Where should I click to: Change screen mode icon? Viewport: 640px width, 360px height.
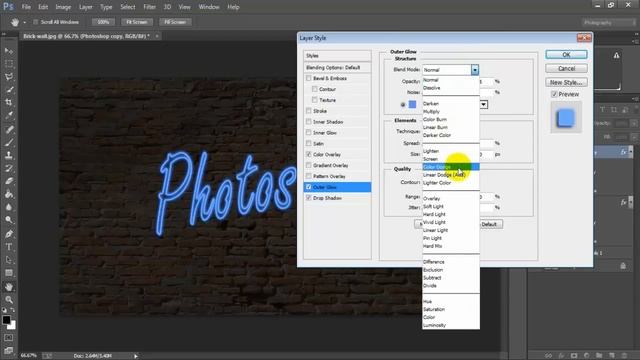point(9,350)
